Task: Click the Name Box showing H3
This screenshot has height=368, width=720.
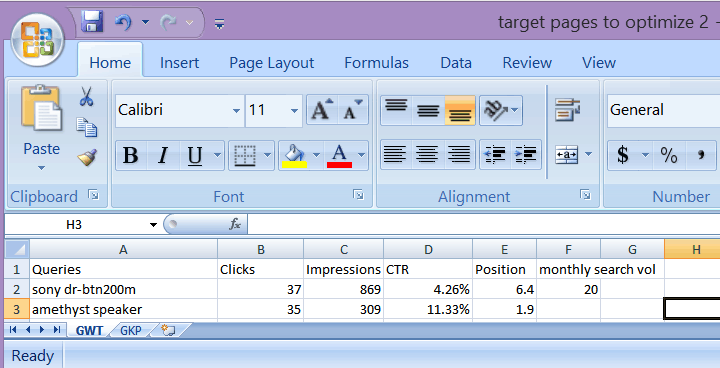Action: pyautogui.click(x=74, y=225)
